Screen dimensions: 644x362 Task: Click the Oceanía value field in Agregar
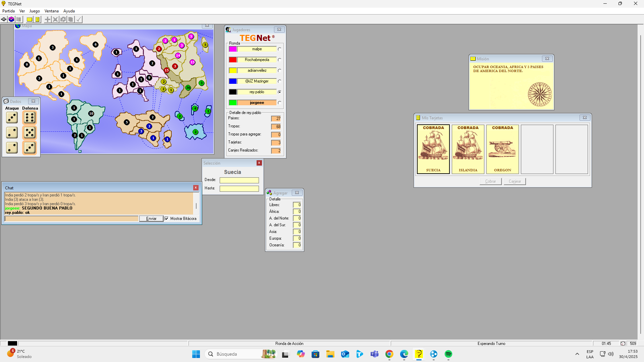pos(297,245)
